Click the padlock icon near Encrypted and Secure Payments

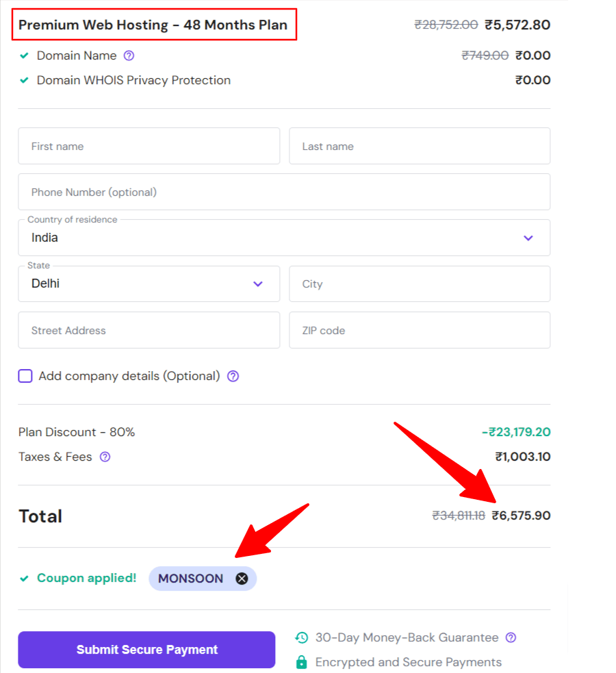tap(301, 662)
